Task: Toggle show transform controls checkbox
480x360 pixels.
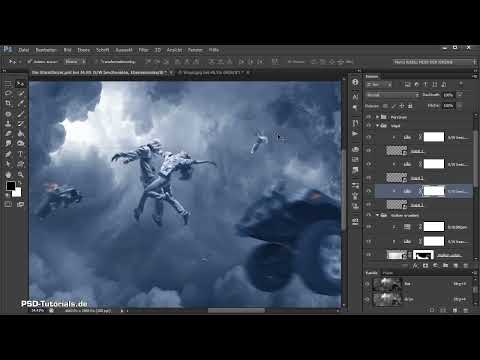Action: point(96,62)
